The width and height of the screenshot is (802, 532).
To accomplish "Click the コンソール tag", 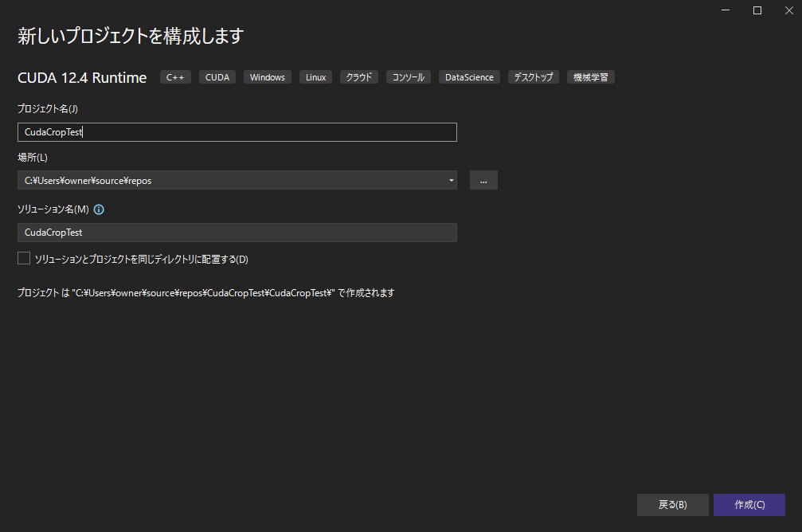I will 409,77.
